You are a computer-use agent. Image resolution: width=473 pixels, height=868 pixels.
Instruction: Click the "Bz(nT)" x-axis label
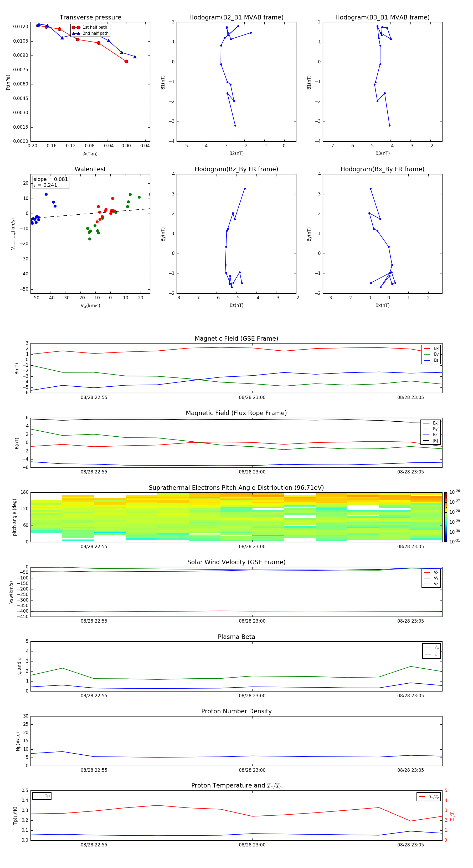click(236, 305)
